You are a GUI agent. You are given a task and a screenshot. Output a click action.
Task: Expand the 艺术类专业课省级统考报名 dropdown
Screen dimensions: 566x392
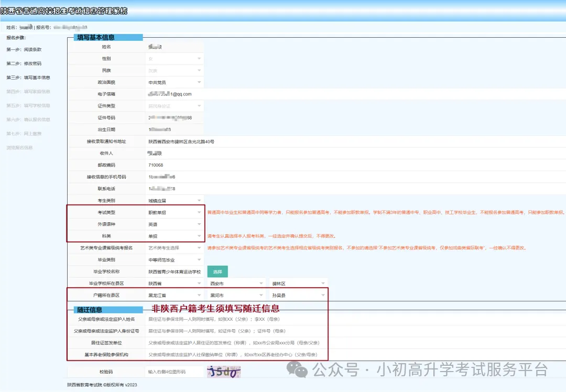pos(175,248)
